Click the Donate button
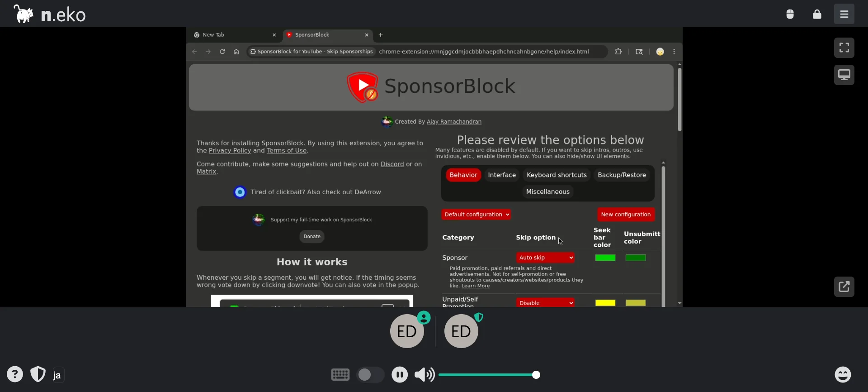868x392 pixels. (x=312, y=236)
